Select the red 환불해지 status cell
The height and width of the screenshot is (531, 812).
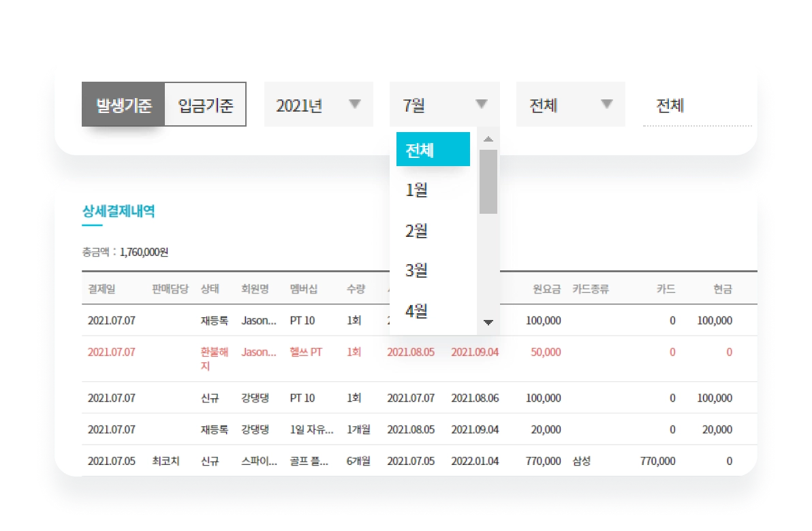coord(215,359)
